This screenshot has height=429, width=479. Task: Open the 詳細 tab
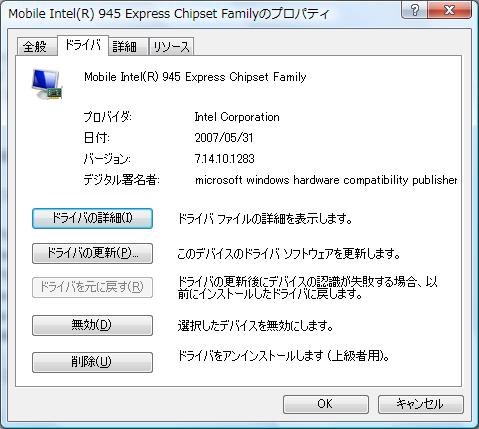pos(125,46)
